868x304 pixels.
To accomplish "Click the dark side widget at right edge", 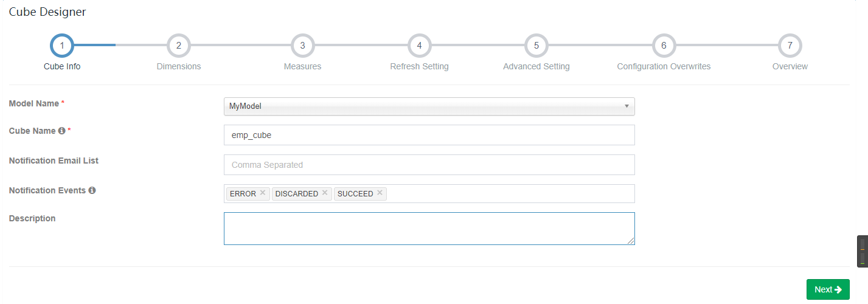I will click(x=862, y=251).
